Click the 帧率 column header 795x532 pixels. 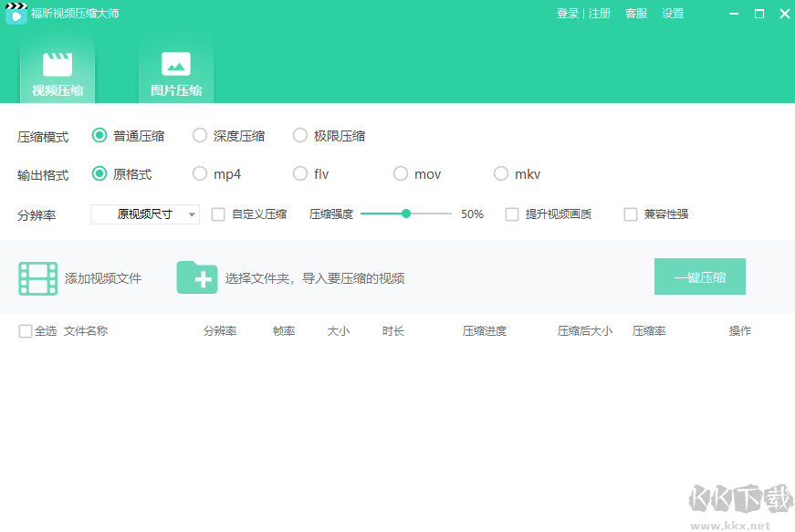(x=284, y=331)
